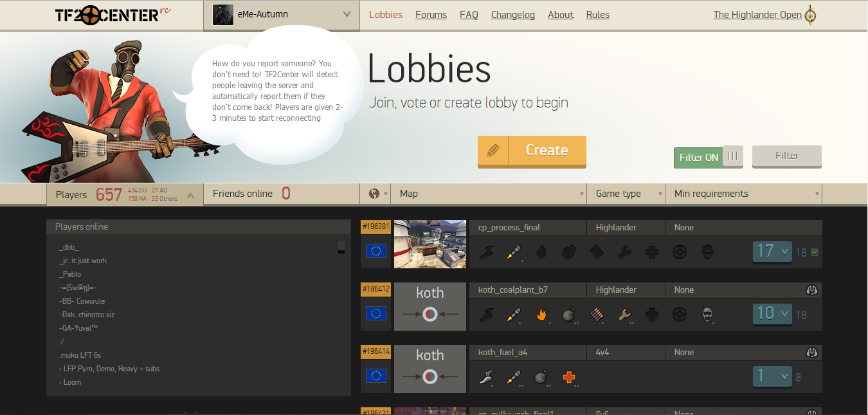Click the Soldier rocket icon in cp_process_final lobby

click(512, 252)
